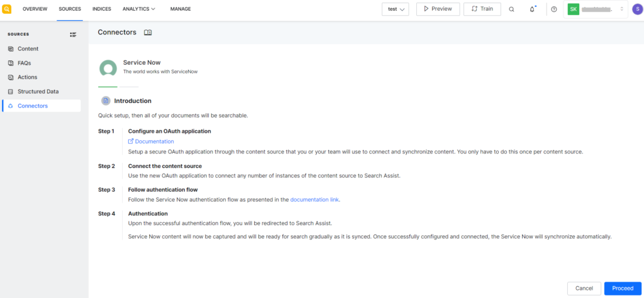This screenshot has height=298, width=644.
Task: Click the purple S user avatar
Action: click(636, 9)
